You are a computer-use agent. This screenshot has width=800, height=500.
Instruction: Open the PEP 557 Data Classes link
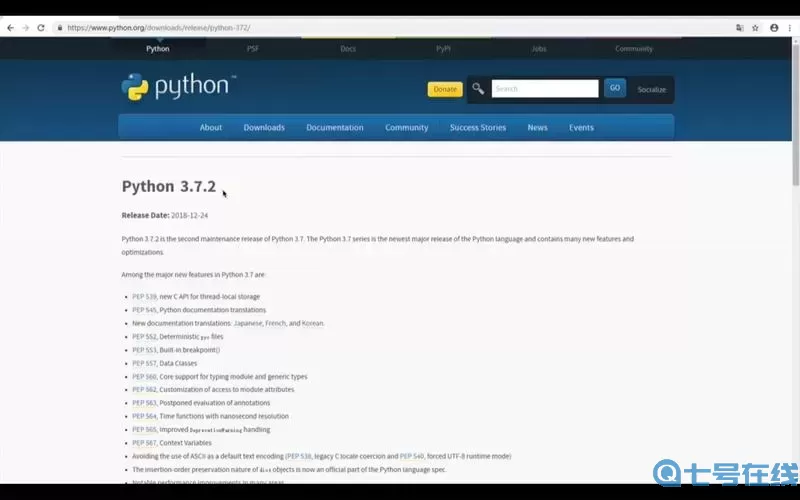coord(144,364)
